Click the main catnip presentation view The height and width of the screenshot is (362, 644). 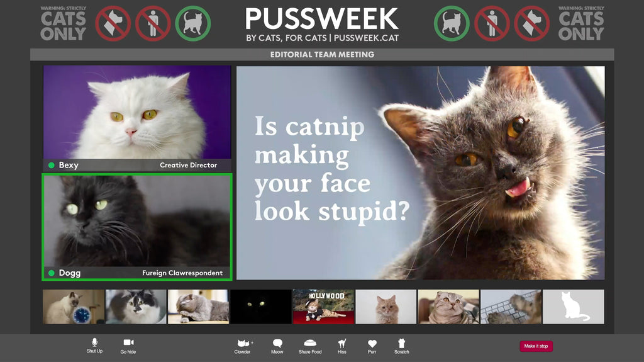420,173
